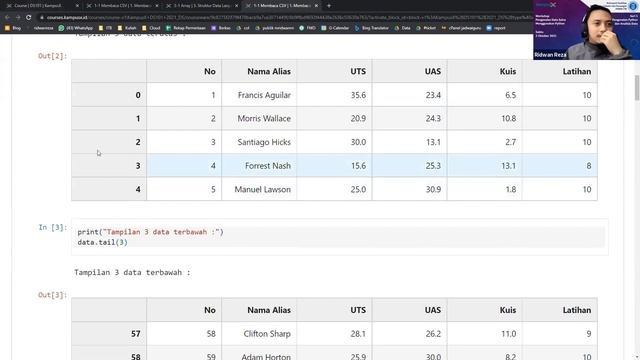This screenshot has height=360, width=640.
Task: Open the Cloud bookmark folder
Action: pyautogui.click(x=151, y=28)
